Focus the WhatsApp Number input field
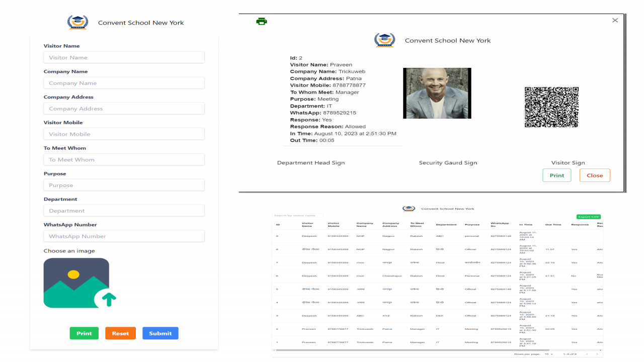 124,236
